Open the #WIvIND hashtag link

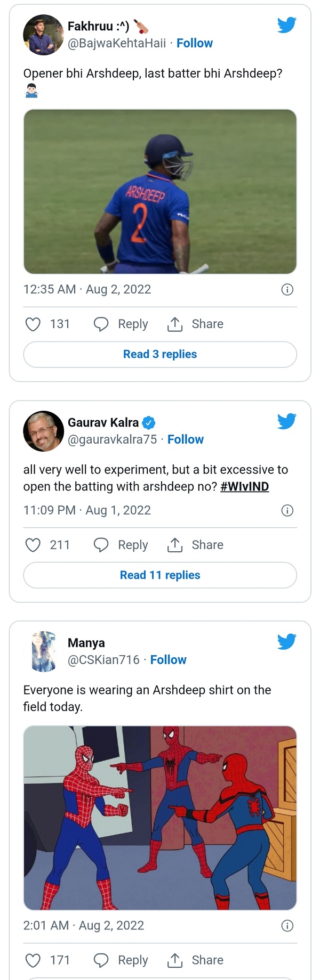[x=244, y=486]
